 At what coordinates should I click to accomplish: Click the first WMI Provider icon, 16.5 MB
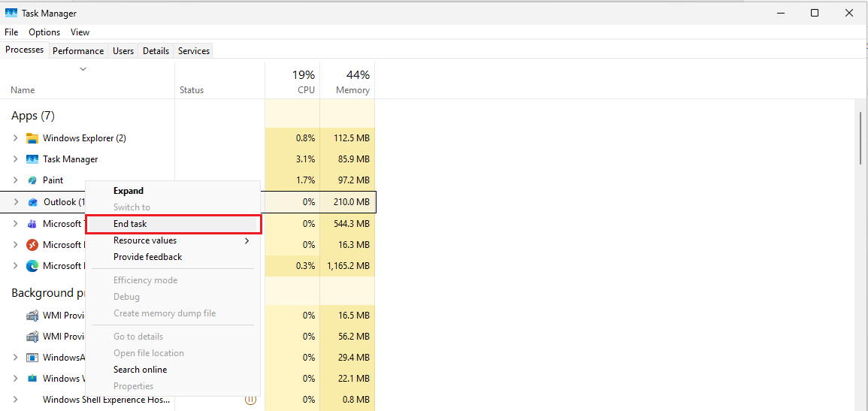pyautogui.click(x=32, y=316)
